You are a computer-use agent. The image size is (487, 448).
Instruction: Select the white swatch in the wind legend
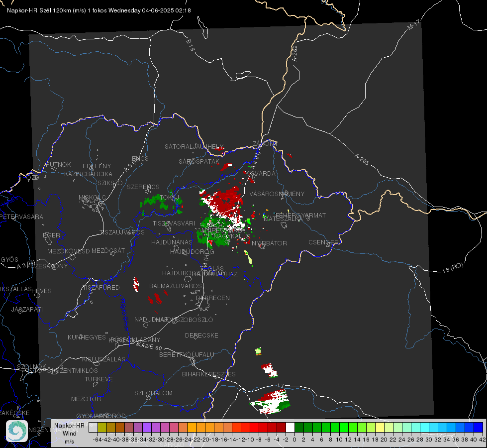pos(290,427)
